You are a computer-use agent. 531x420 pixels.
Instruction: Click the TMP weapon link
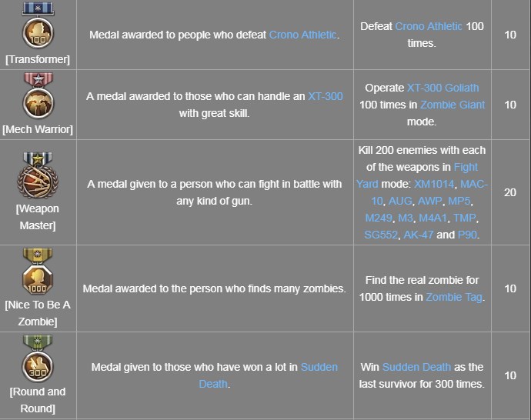pos(465,218)
